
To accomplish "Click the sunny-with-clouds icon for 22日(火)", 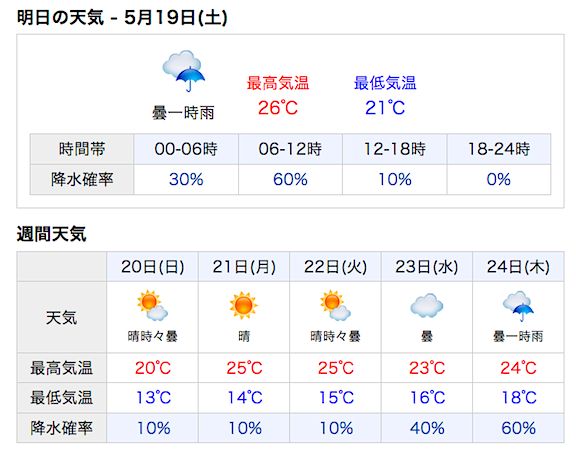I will coord(335,306).
